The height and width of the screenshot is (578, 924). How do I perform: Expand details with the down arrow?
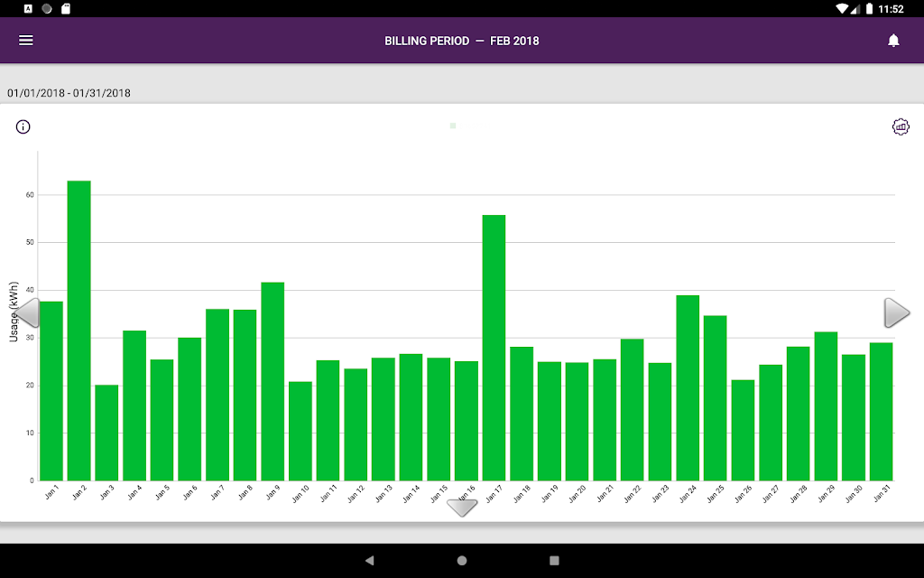point(462,508)
